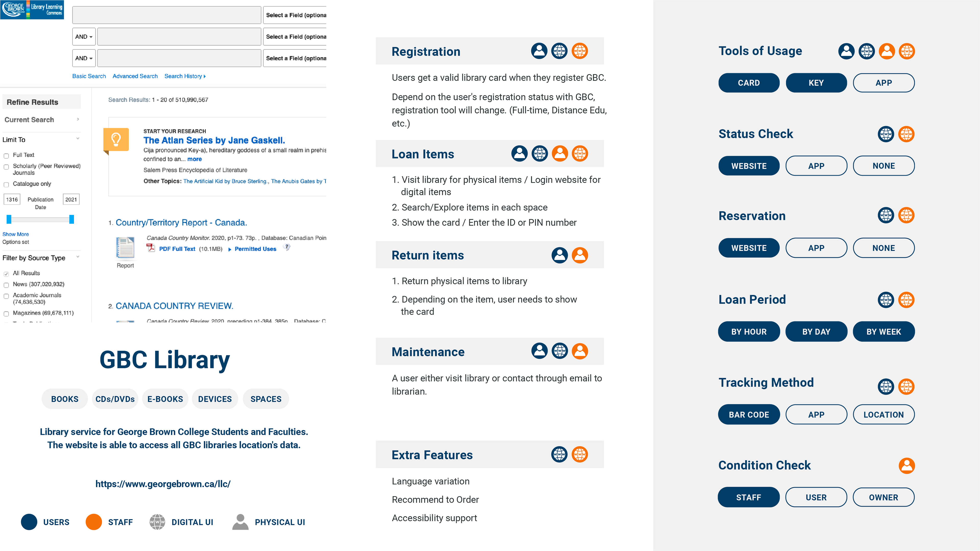Click the orange globe icon beside Reservation
The width and height of the screenshot is (980, 551).
pyautogui.click(x=906, y=215)
